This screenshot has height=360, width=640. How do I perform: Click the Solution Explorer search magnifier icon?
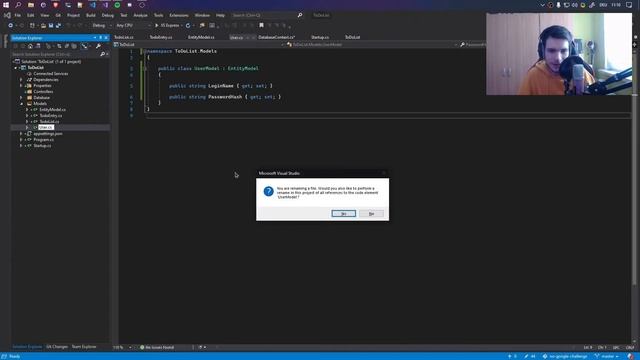pyautogui.click(x=102, y=54)
